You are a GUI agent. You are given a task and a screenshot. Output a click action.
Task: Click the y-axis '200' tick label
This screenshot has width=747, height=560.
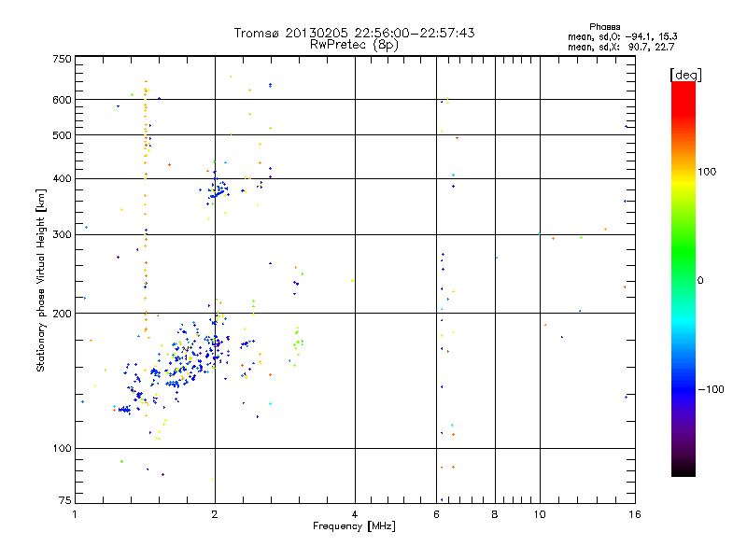(62, 314)
